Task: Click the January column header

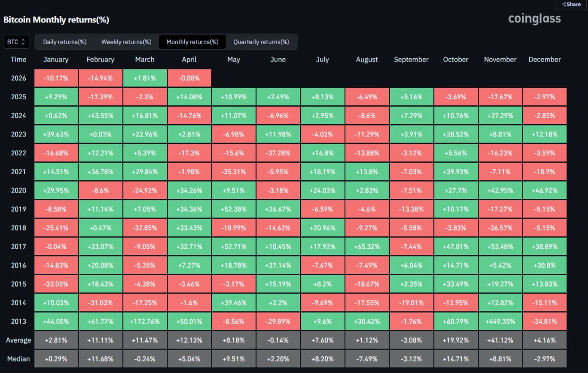Action: [x=56, y=59]
